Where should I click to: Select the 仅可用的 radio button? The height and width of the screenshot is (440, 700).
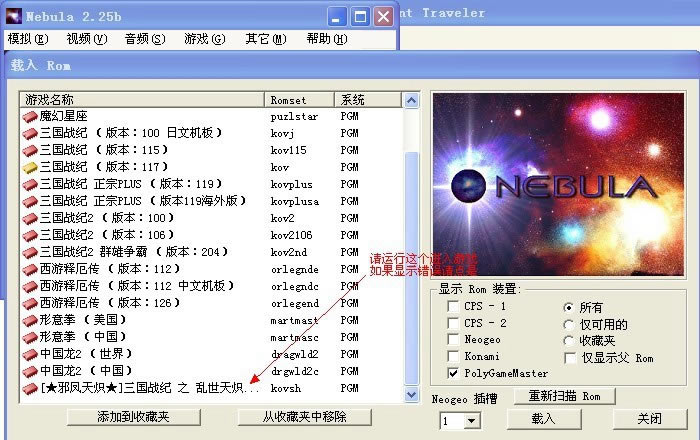[x=569, y=324]
